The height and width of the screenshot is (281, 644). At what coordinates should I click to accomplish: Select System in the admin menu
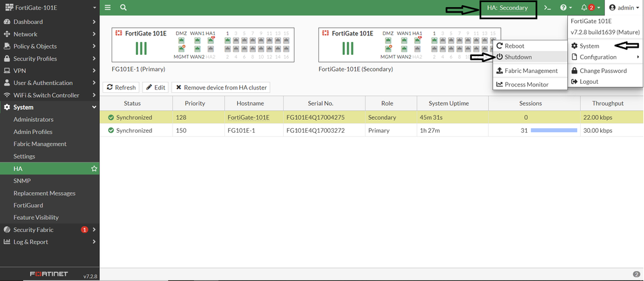(605, 46)
